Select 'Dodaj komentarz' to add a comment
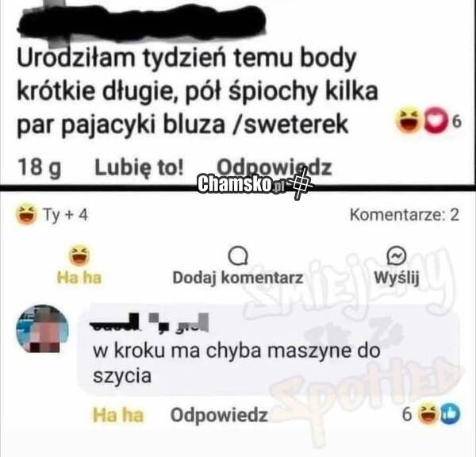The image size is (476, 457). click(x=238, y=277)
